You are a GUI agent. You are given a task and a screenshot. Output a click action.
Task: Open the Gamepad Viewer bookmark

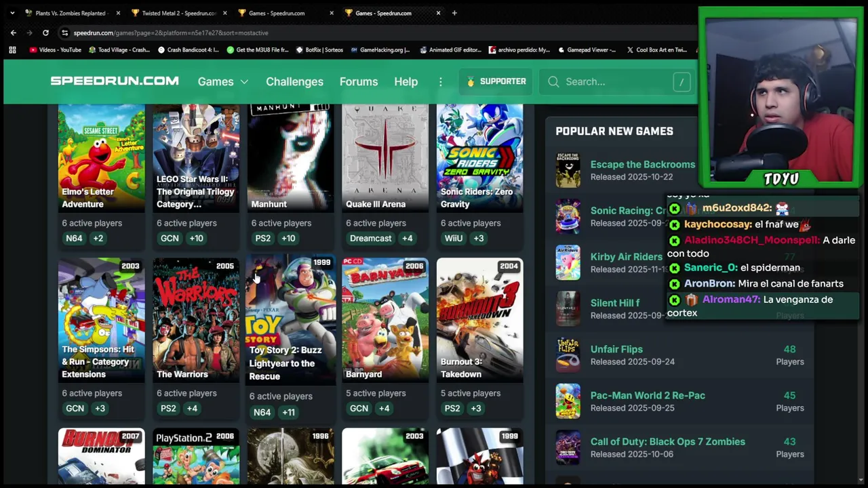point(587,49)
